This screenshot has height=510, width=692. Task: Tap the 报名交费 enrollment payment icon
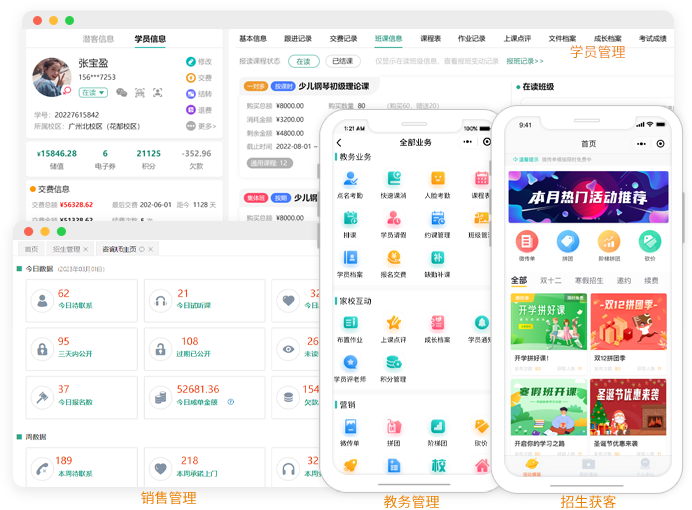[x=394, y=258]
